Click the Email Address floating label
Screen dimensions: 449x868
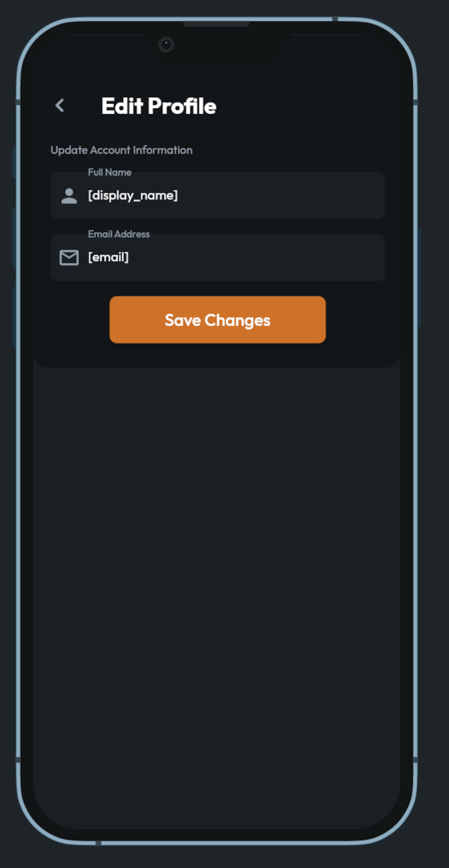[119, 234]
